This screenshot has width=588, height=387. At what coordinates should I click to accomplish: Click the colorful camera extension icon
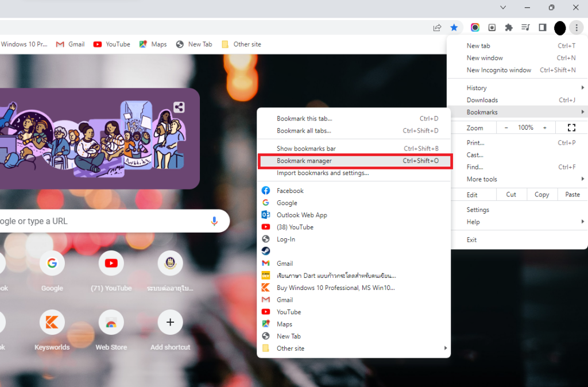click(x=475, y=27)
